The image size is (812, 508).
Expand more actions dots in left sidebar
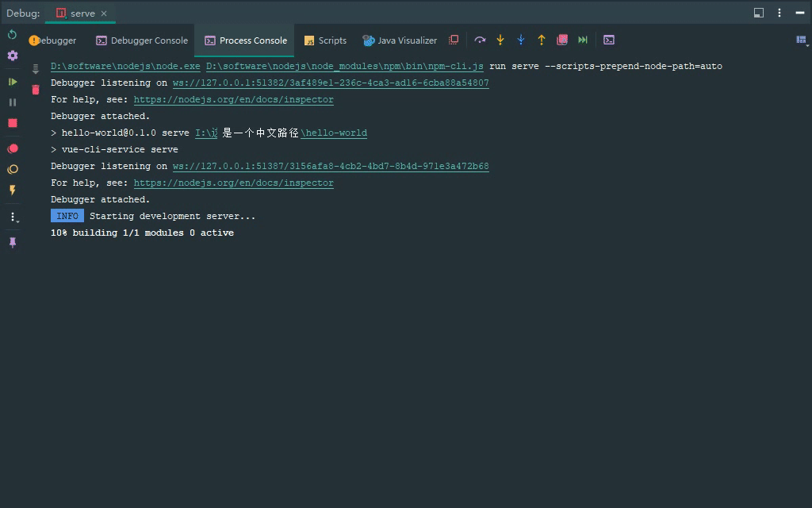(x=13, y=217)
